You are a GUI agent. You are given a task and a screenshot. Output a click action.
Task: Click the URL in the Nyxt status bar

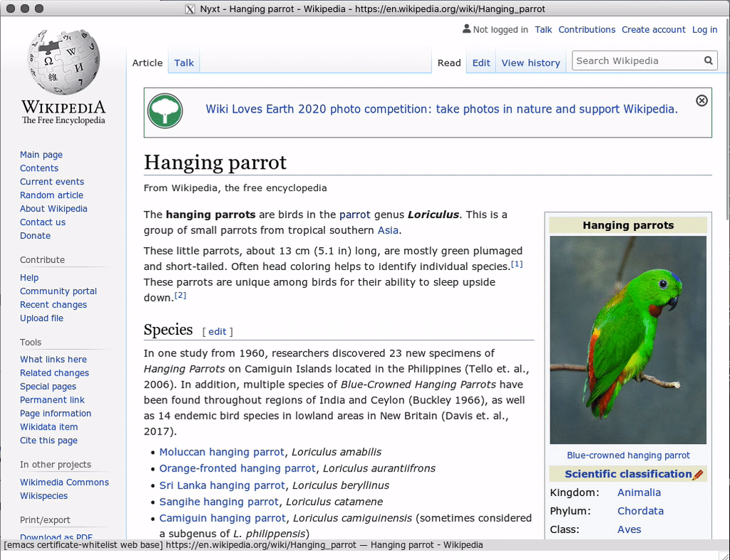[261, 545]
